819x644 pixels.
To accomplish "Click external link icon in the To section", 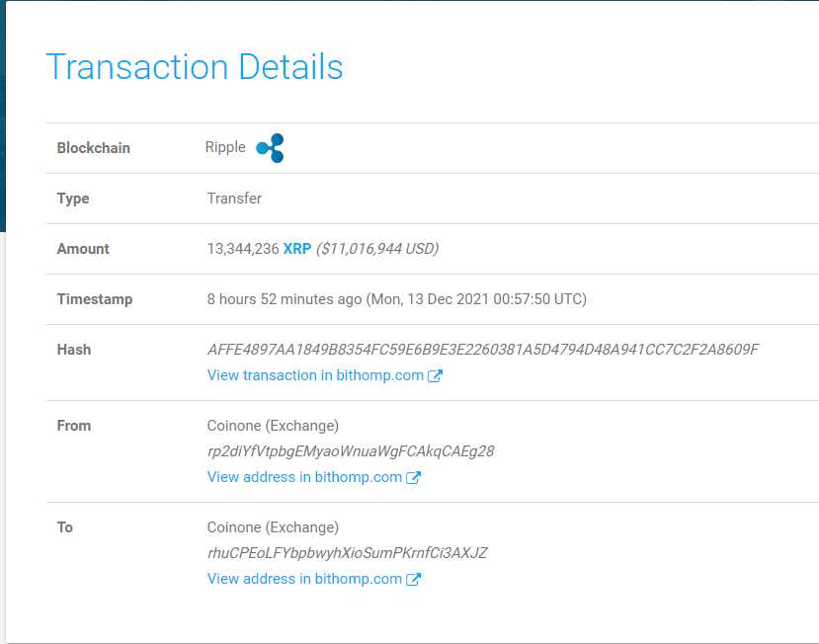I will (413, 579).
